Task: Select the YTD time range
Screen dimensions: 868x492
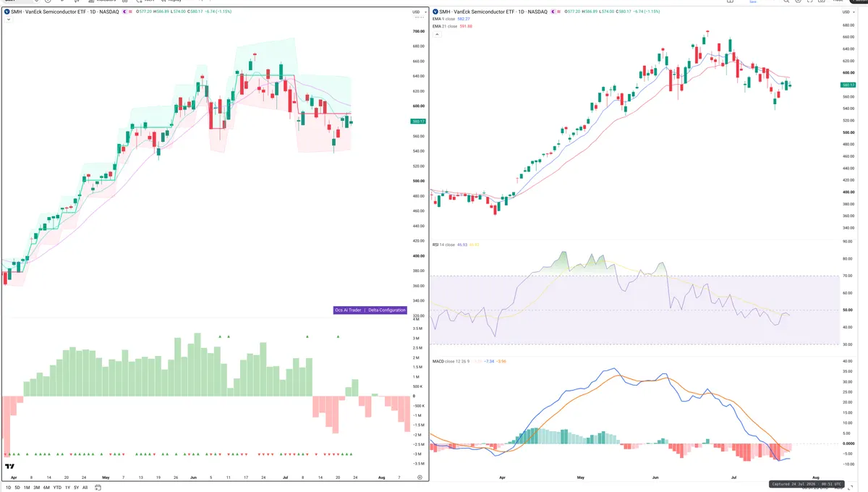Action: 57,488
